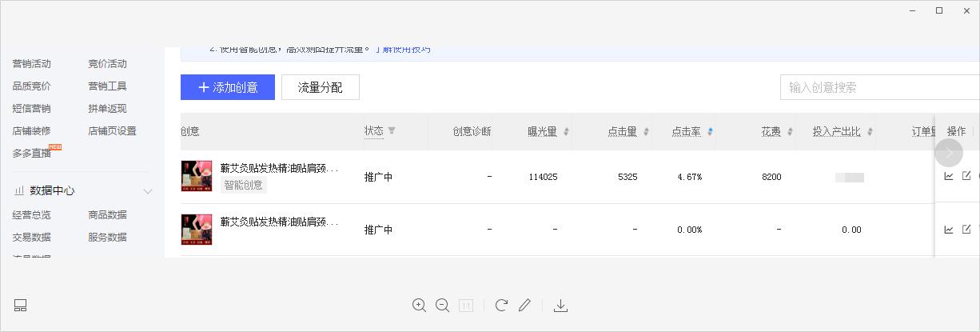Open the 状态 column filter icon
This screenshot has width=980, height=332.
click(392, 130)
